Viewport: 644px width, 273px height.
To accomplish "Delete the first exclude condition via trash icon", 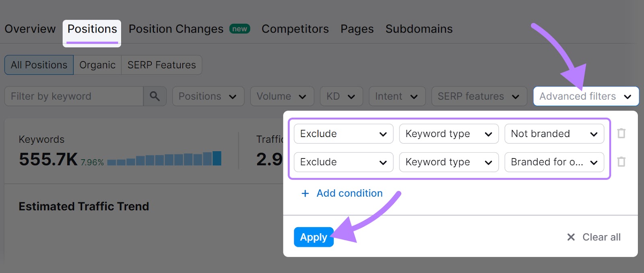I will [x=621, y=134].
